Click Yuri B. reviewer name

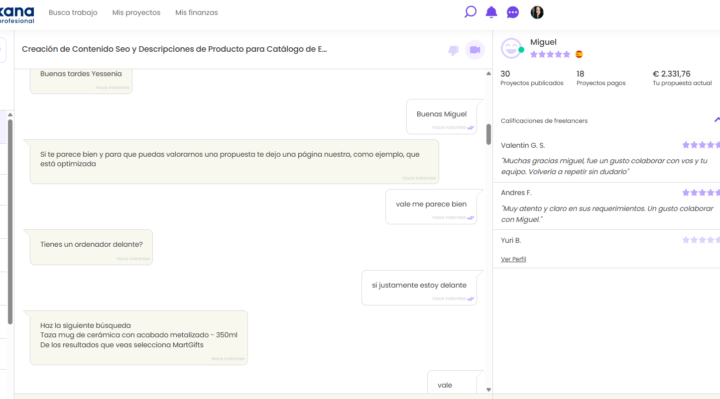click(511, 240)
